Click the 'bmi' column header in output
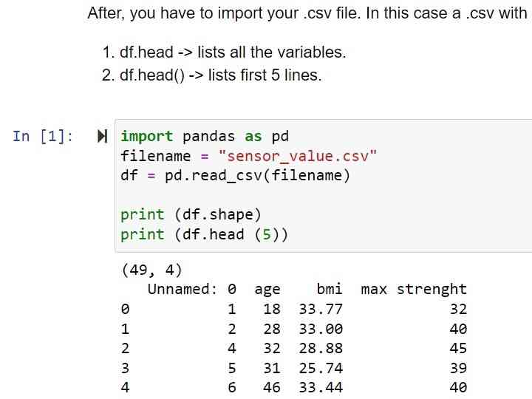532x399 pixels. (330, 289)
